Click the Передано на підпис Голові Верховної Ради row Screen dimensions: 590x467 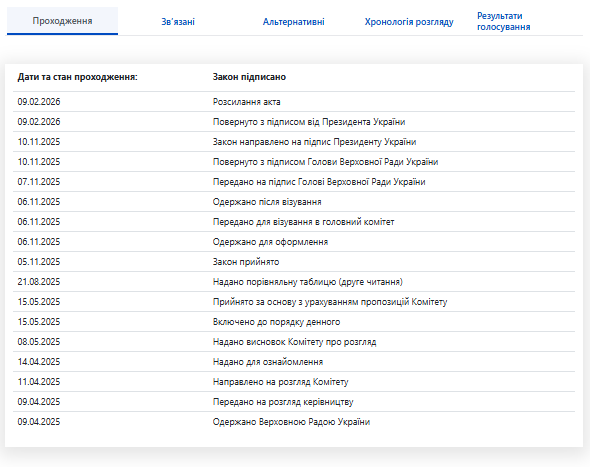pos(294,181)
